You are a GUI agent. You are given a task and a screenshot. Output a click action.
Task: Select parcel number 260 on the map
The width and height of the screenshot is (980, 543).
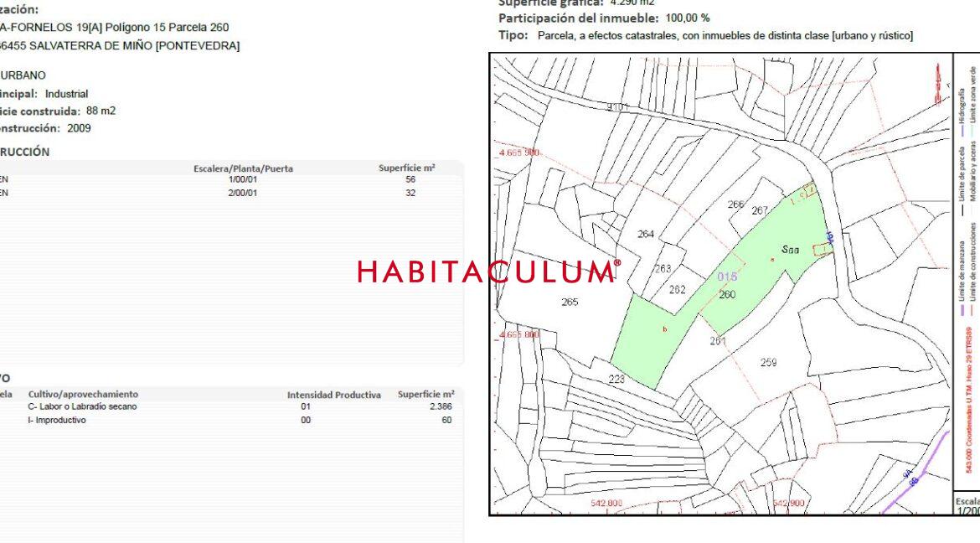(x=727, y=294)
